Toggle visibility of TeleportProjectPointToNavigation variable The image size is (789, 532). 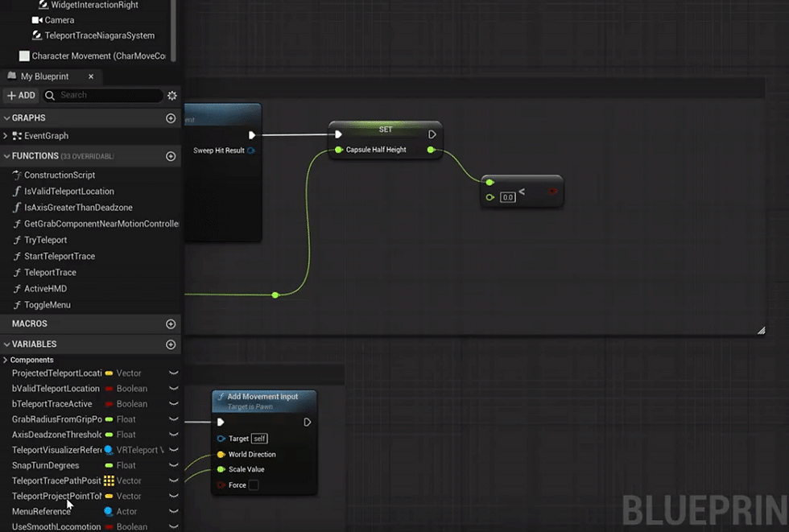click(174, 496)
